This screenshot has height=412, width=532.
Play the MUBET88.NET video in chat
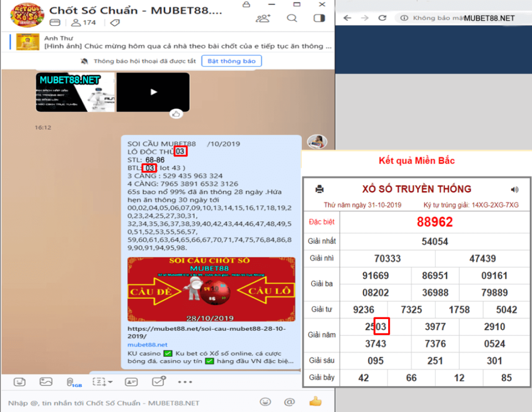(153, 92)
